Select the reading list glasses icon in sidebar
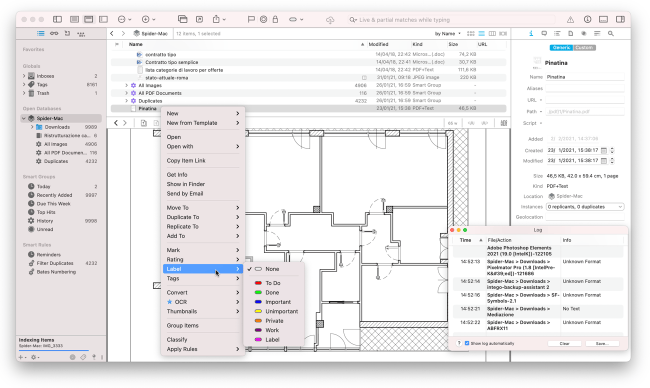Screen dimensions: 650x388 [54, 34]
